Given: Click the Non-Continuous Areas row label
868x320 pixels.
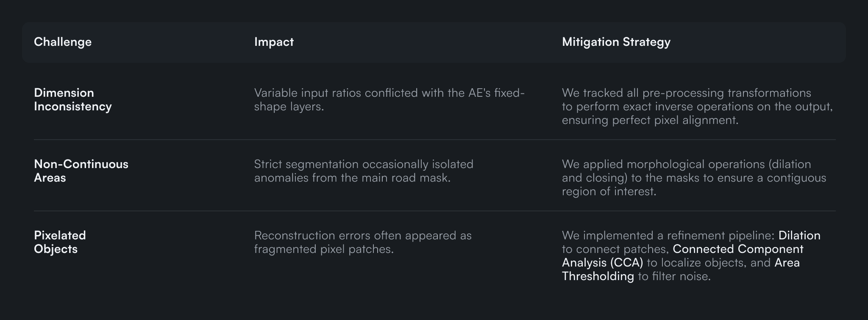Looking at the screenshot, I should [x=81, y=171].
